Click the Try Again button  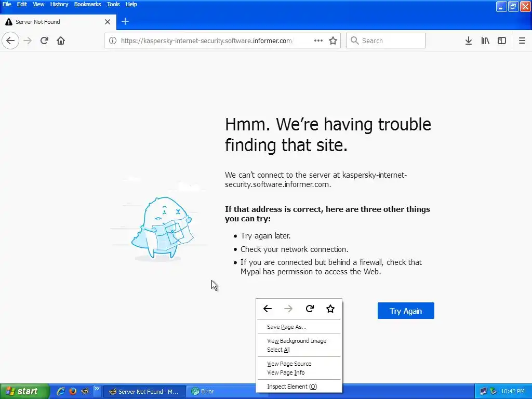click(x=406, y=311)
